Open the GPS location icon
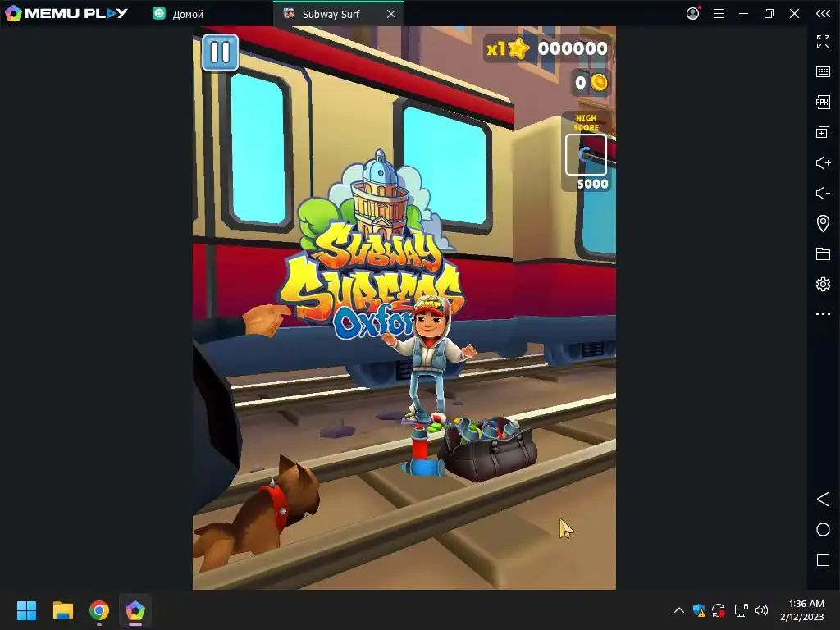The width and height of the screenshot is (840, 630). 823,223
